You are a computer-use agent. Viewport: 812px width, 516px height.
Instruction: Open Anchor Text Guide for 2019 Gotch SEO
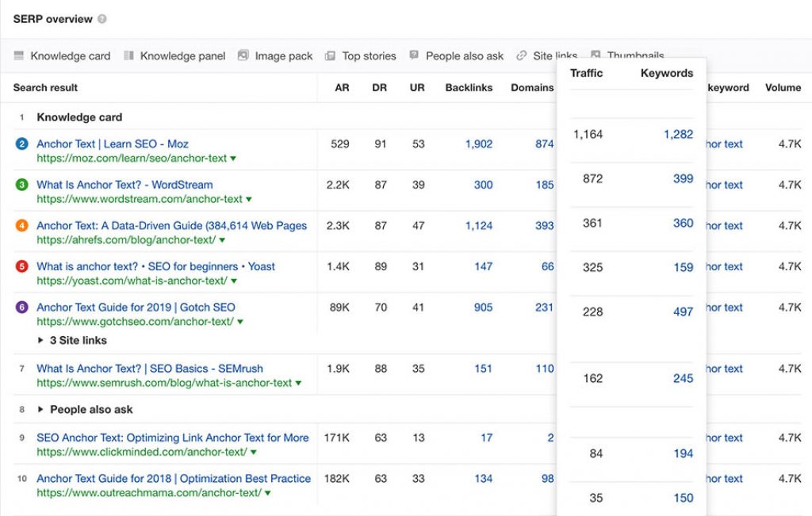coord(136,308)
